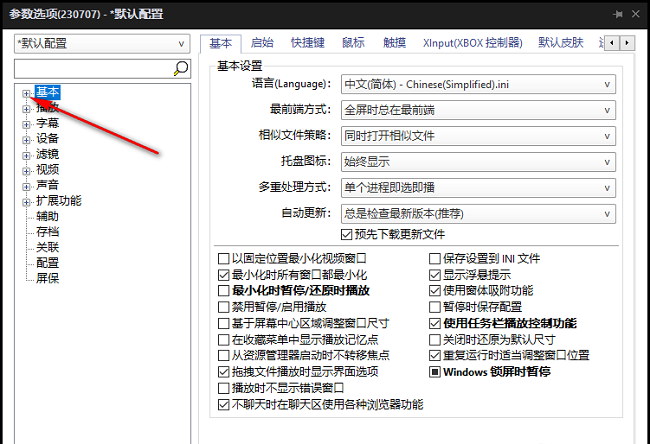Enable 基于屏幕中心区域调整窗口尺寸
This screenshot has width=650, height=444.
223,323
